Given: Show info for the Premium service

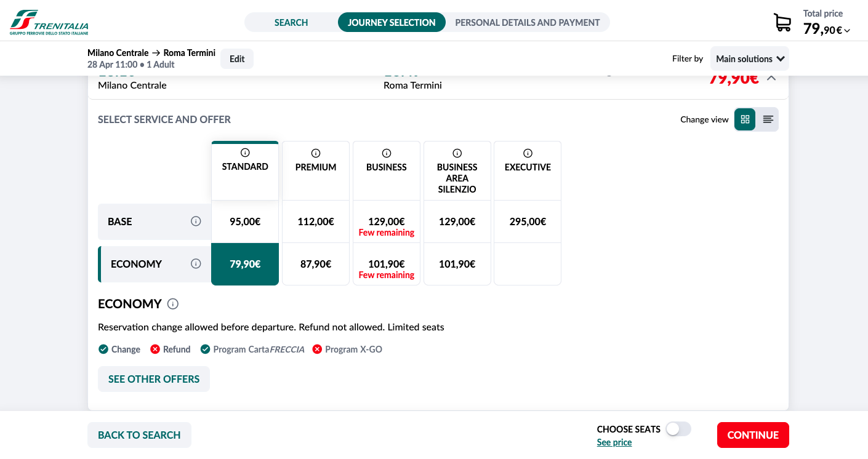Looking at the screenshot, I should (316, 153).
